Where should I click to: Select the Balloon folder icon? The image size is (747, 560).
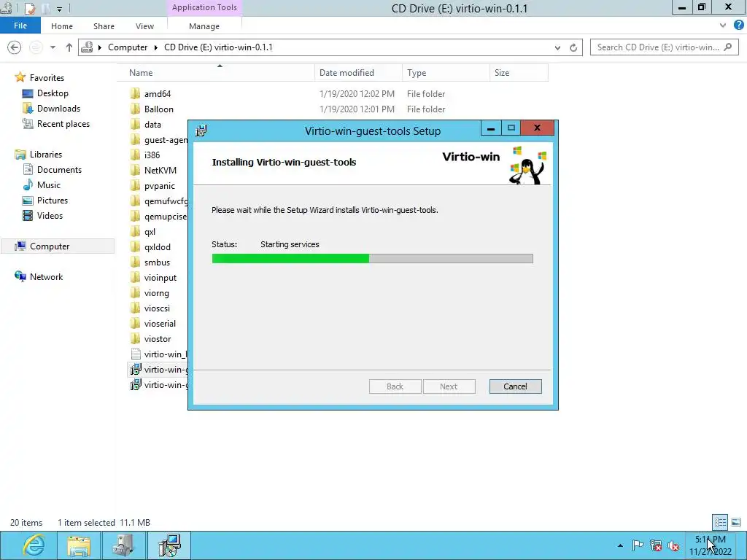[135, 109]
